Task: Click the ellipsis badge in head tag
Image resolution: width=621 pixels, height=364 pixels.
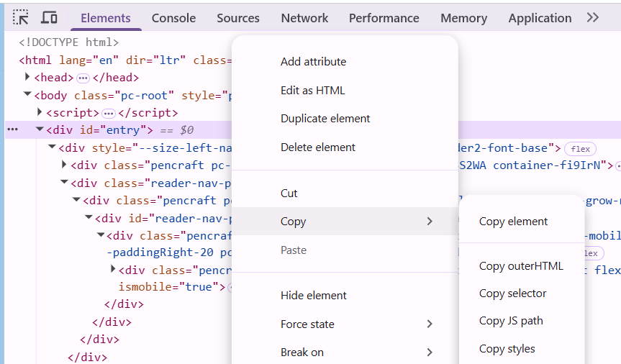Action: coord(83,78)
